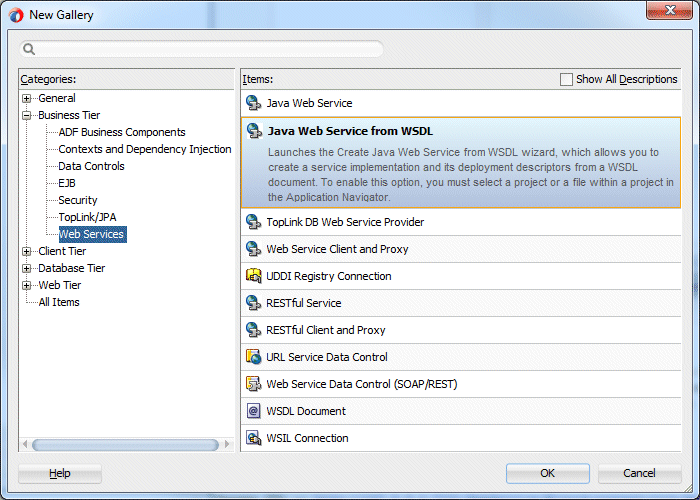Click the WSDL wizard description text

pyautogui.click(x=471, y=175)
